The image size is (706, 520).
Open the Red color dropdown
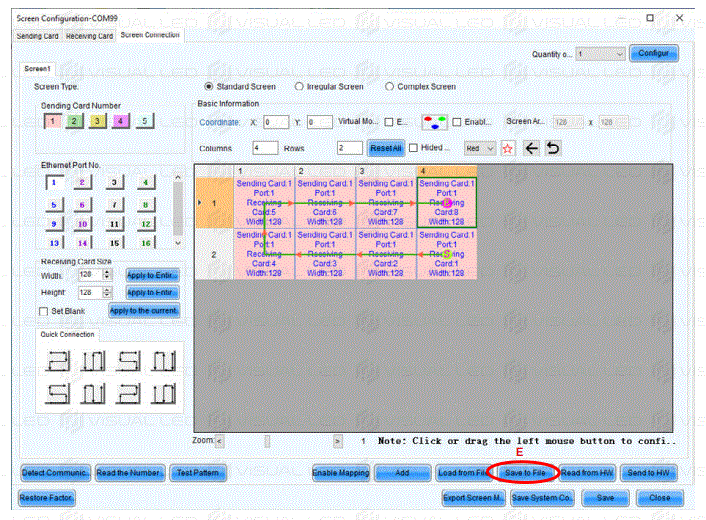[x=480, y=148]
